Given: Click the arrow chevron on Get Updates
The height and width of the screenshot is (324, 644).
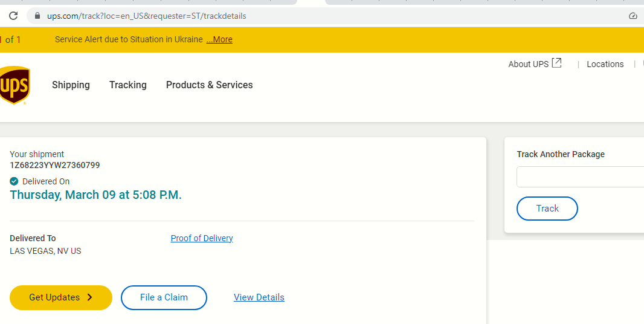Looking at the screenshot, I should (x=89, y=297).
